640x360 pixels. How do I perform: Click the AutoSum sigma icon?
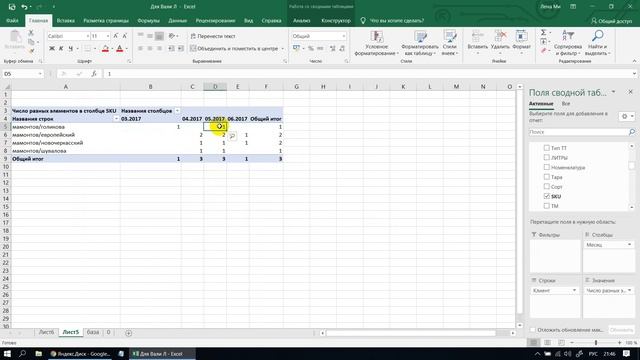543,32
